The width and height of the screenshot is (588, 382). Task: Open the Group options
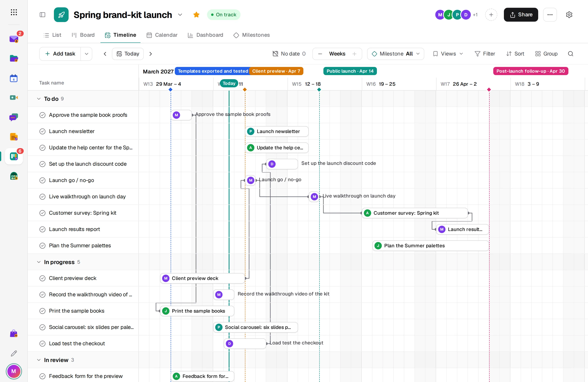click(x=546, y=54)
